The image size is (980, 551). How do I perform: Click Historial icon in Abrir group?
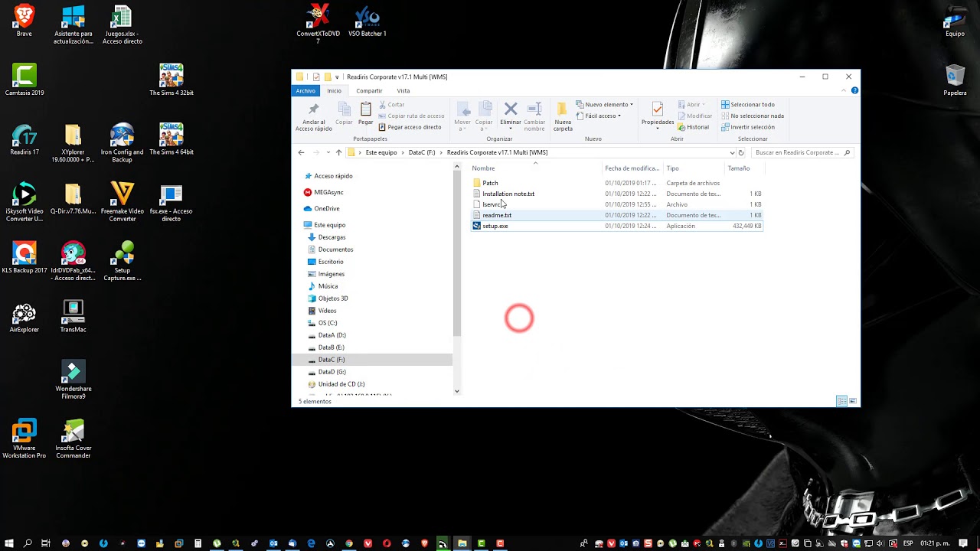(x=693, y=127)
